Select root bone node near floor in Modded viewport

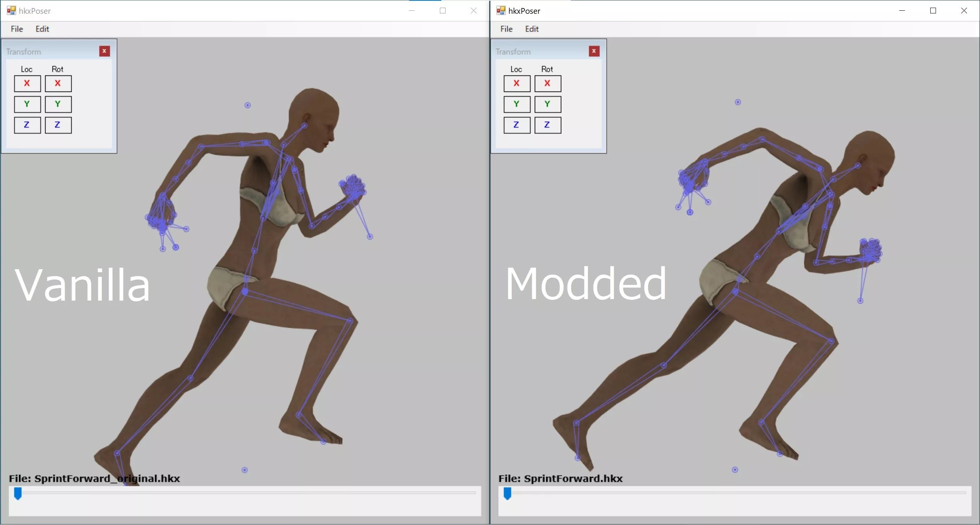(735, 470)
